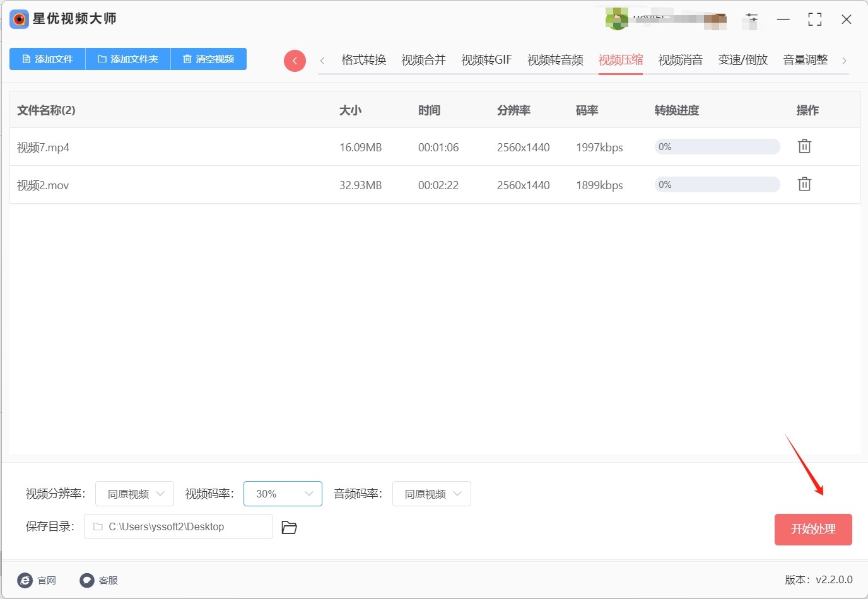Open 客服 customer service chat icon
The image size is (868, 599).
click(87, 580)
